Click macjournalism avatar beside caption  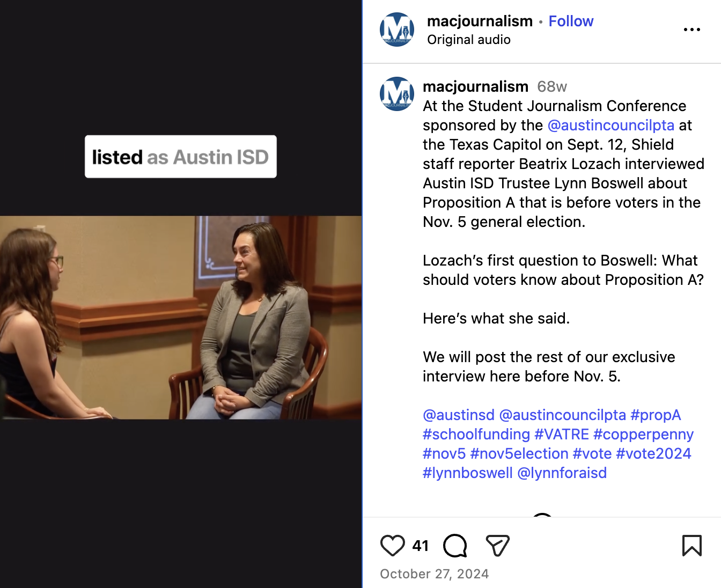coord(397,94)
